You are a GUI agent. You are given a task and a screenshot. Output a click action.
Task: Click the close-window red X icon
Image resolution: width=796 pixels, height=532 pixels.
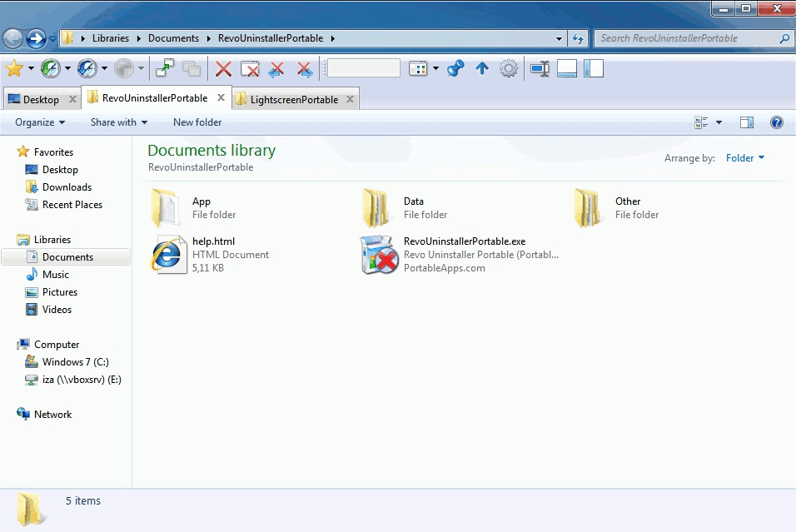[x=250, y=68]
